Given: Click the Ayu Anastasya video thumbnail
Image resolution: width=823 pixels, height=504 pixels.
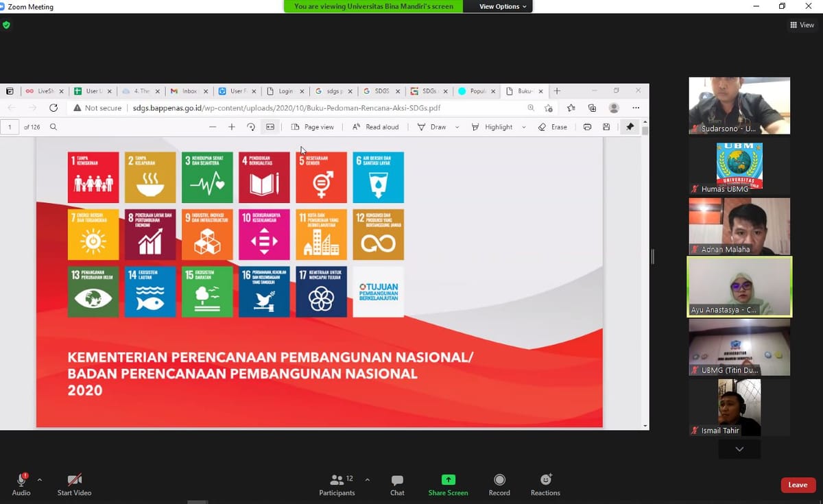Looking at the screenshot, I should pyautogui.click(x=739, y=287).
